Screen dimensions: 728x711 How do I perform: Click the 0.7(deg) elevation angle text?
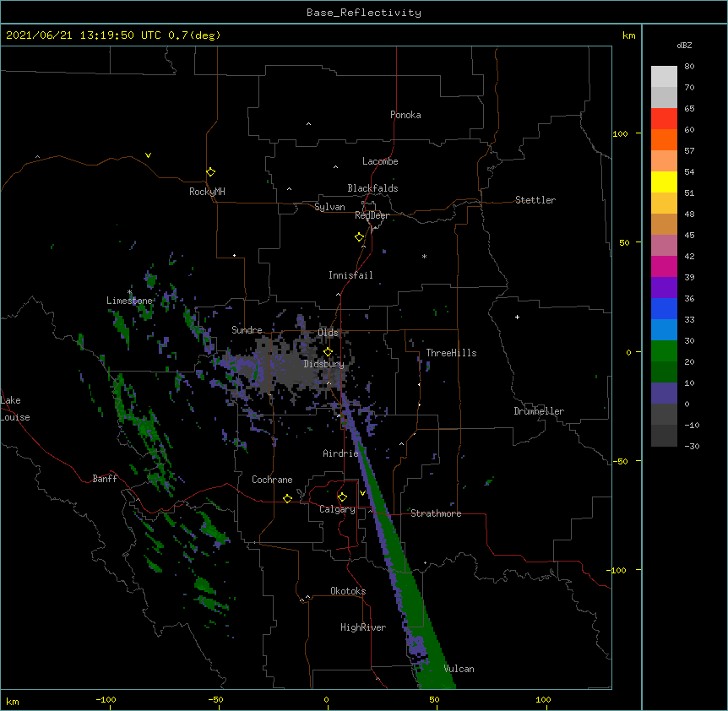(194, 35)
